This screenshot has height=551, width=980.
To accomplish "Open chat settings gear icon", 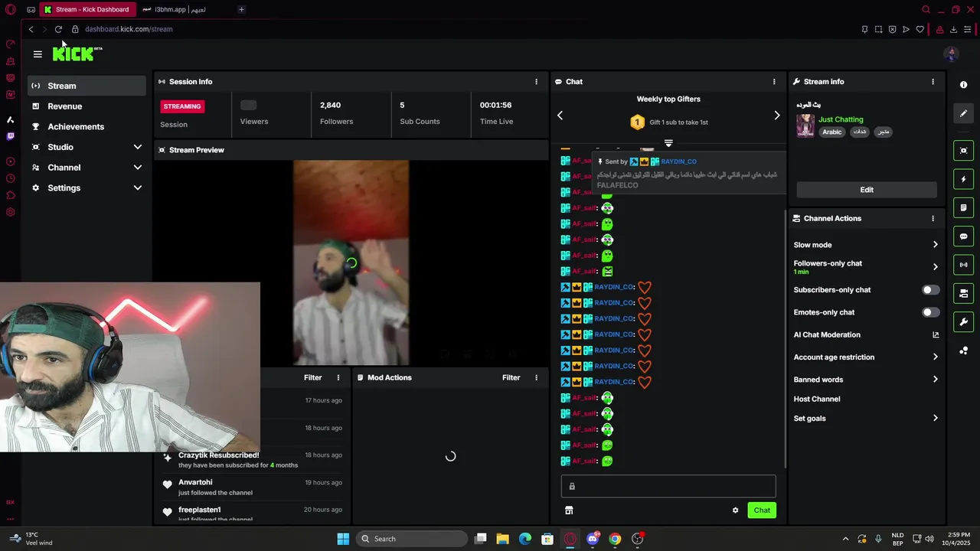I will 736,510.
